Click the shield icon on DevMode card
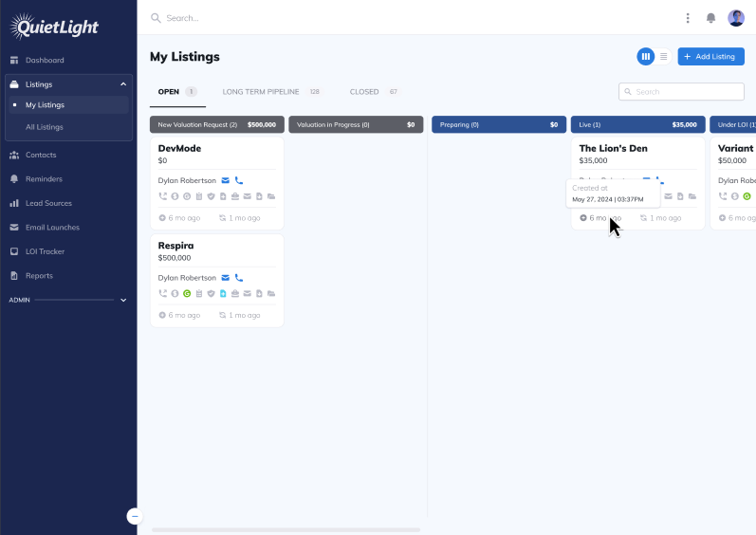The height and width of the screenshot is (535, 756). pyautogui.click(x=211, y=196)
